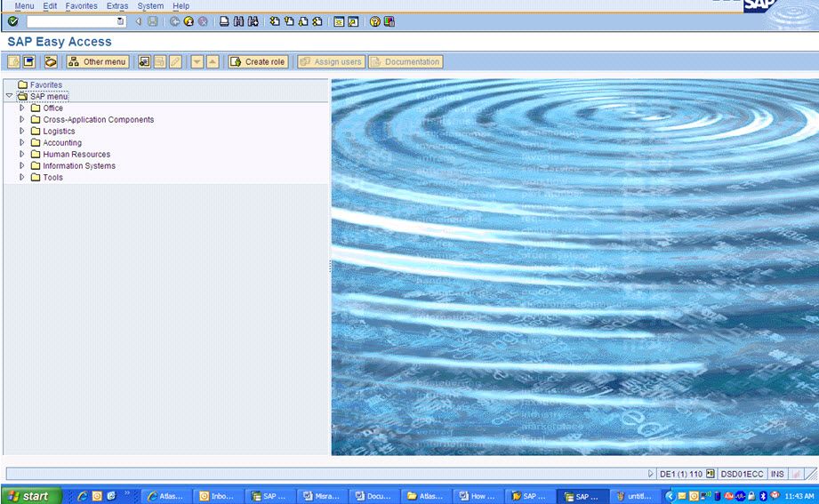Select the Accounting tree label
This screenshot has height=504, width=819.
pyautogui.click(x=62, y=142)
